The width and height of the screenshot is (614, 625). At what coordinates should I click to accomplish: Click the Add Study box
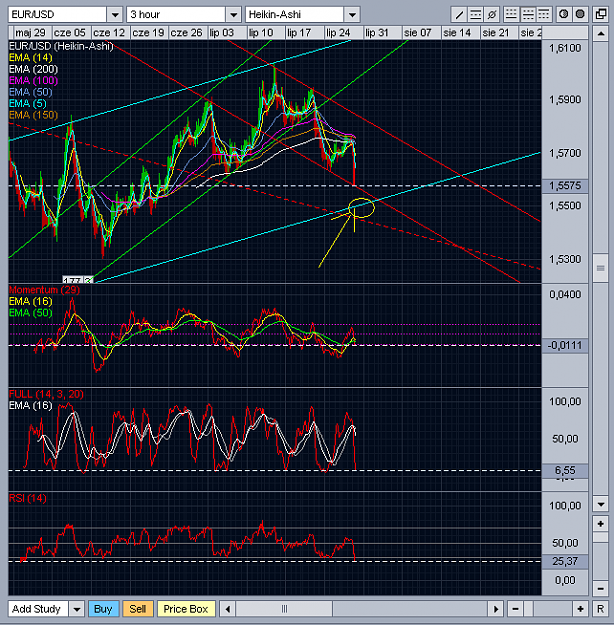click(38, 609)
